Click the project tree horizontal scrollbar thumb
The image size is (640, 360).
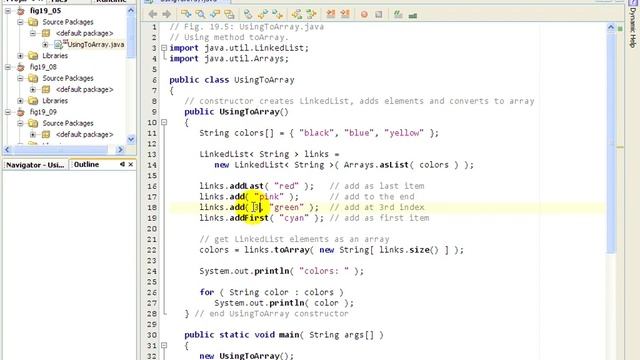[x=60, y=150]
